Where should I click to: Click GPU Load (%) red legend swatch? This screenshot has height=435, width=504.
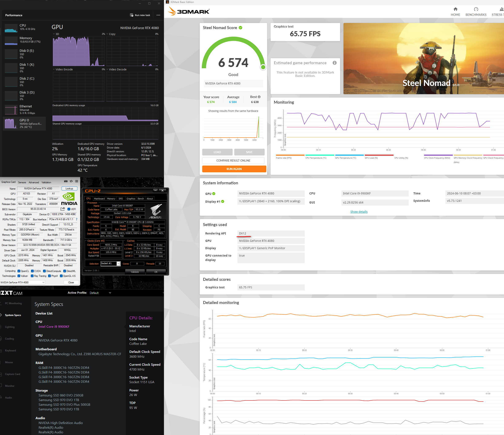[379, 155]
